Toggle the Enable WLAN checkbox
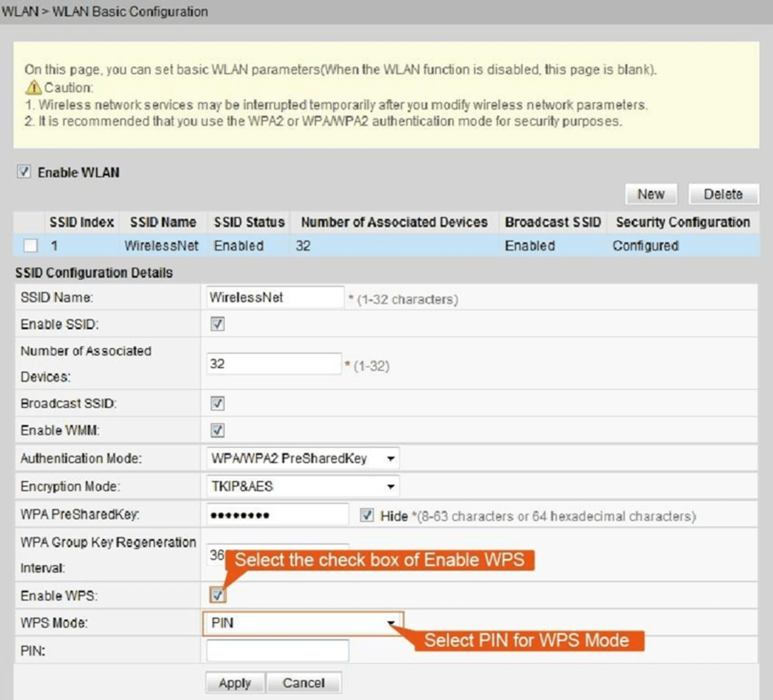Image resolution: width=773 pixels, height=700 pixels. click(23, 172)
